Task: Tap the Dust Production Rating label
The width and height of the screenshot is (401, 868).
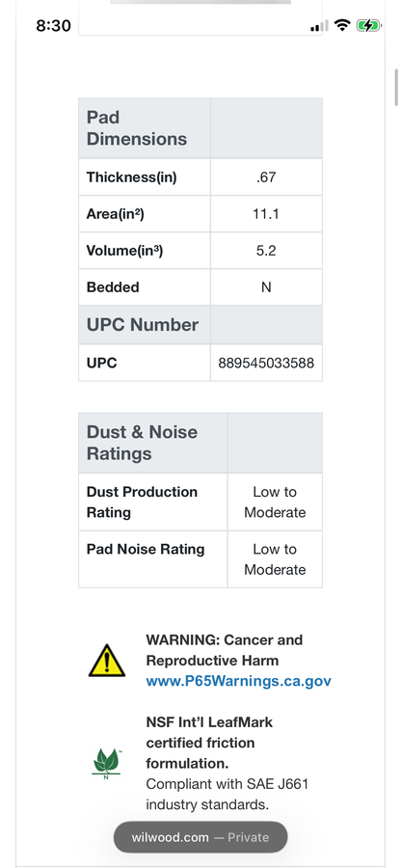Action: (142, 502)
